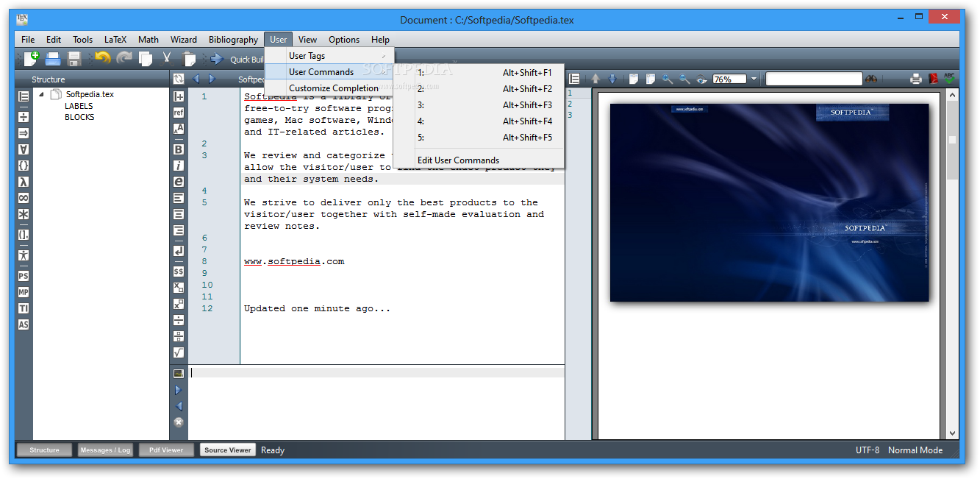This screenshot has width=980, height=479.
Task: Expand the User Tags submenu
Action: coord(329,56)
